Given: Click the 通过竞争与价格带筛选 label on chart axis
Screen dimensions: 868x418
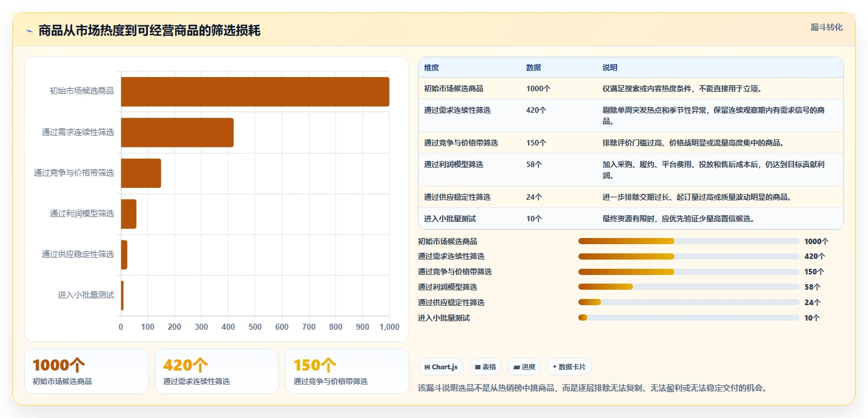Looking at the screenshot, I should click(x=74, y=173).
